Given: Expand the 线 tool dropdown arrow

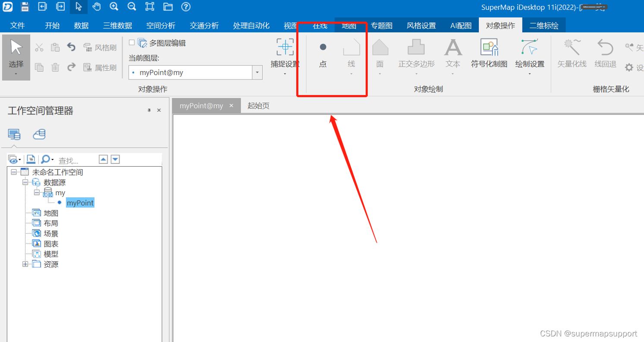Looking at the screenshot, I should click(351, 74).
